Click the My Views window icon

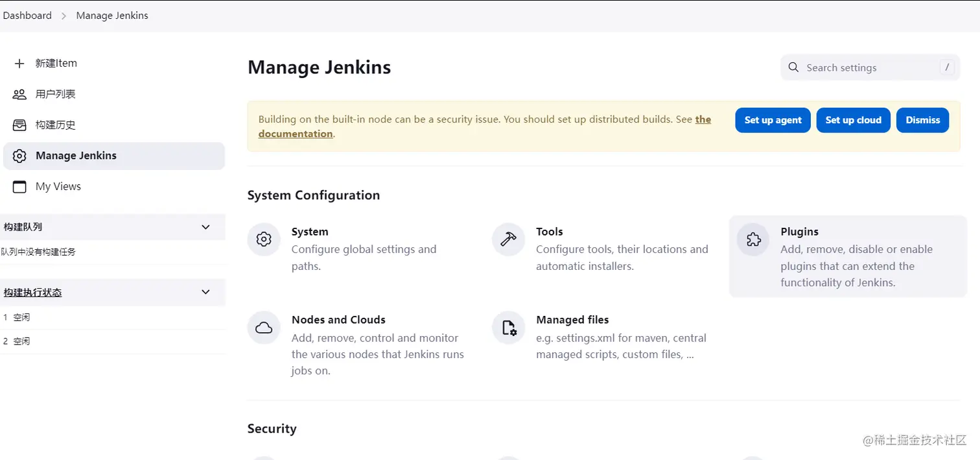point(19,187)
